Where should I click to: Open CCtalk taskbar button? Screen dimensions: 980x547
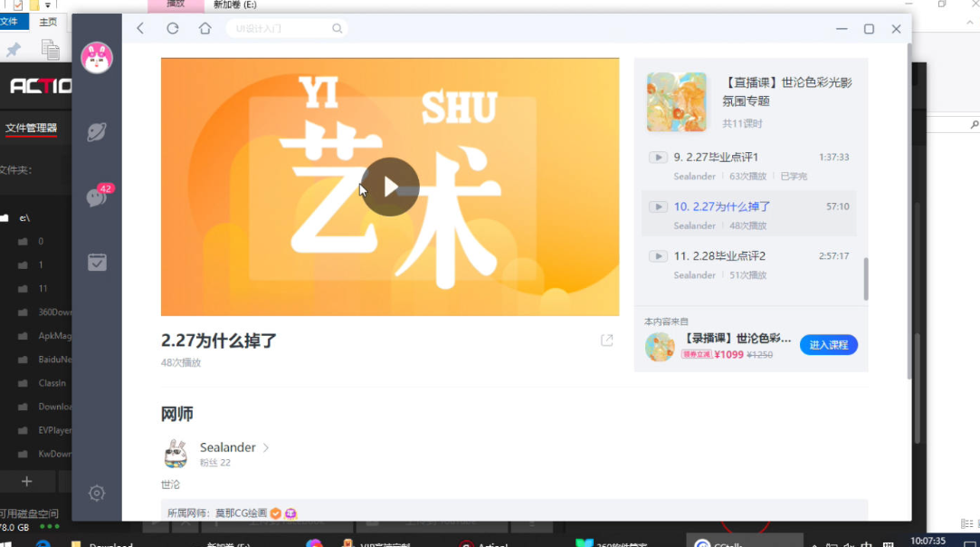pos(744,542)
